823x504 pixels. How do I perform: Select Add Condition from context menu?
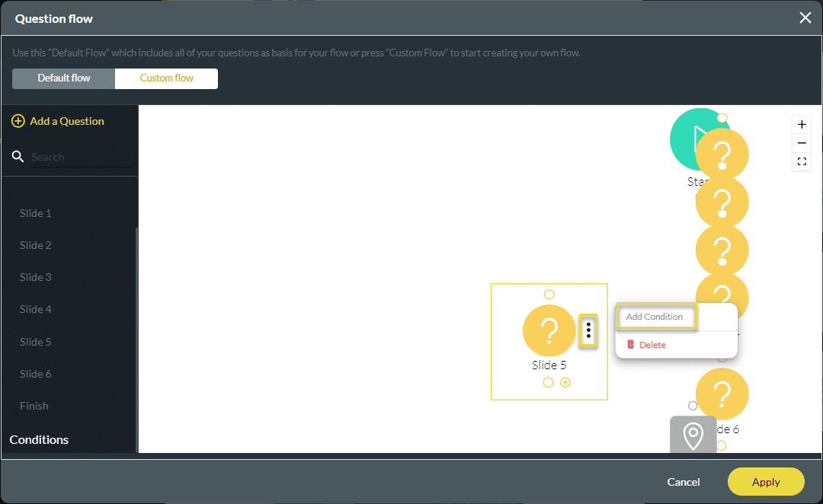click(x=655, y=317)
